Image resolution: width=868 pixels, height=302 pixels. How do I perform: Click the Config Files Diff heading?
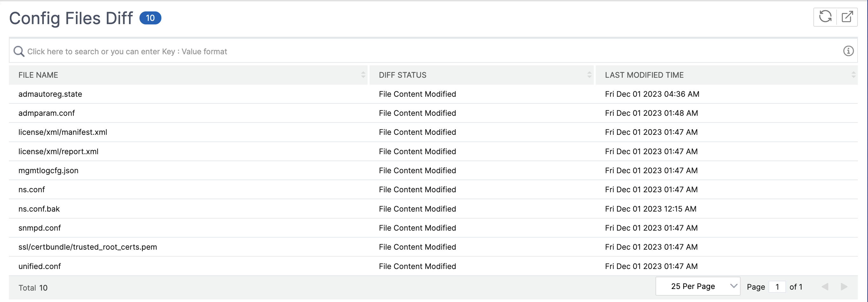point(71,18)
